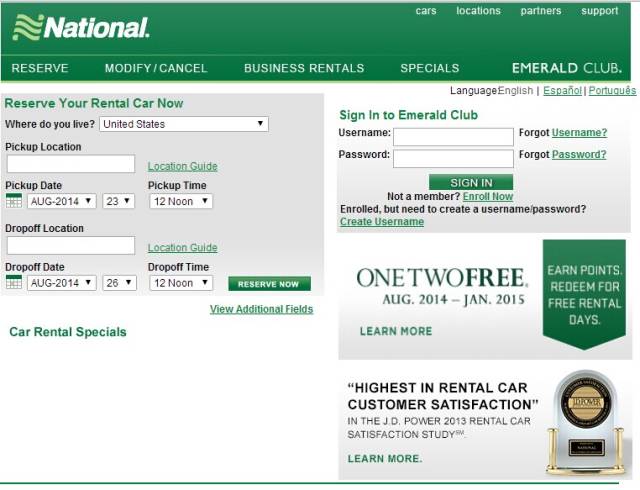Click View Additional Fields link
The image size is (640, 490).
262,309
